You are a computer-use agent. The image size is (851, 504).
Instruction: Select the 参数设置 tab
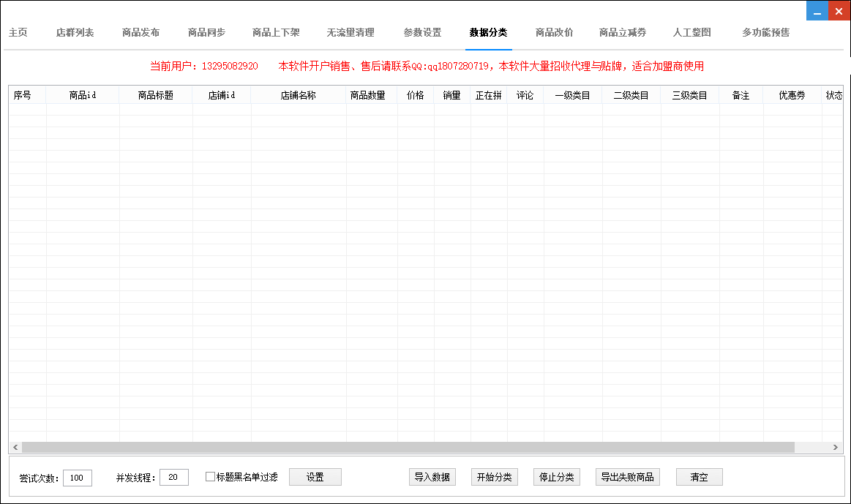[x=422, y=33]
